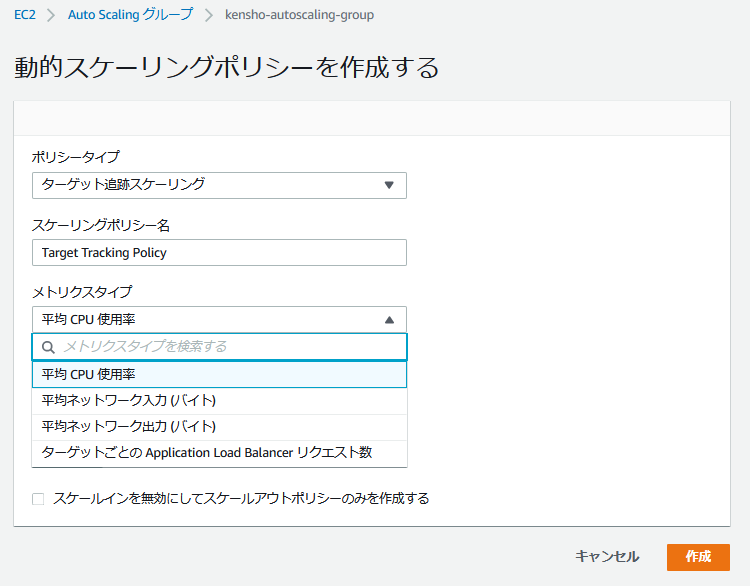The height and width of the screenshot is (586, 750).
Task: Collapse the メトリクスタイプ dropdown
Action: [219, 320]
